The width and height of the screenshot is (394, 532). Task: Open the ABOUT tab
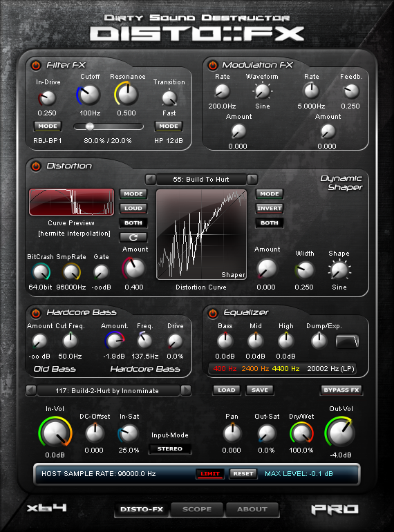click(252, 509)
